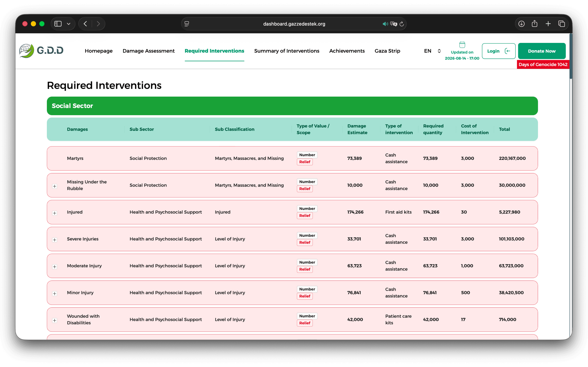Open Safari sidebar panel icon
588x367 pixels.
[x=58, y=24]
